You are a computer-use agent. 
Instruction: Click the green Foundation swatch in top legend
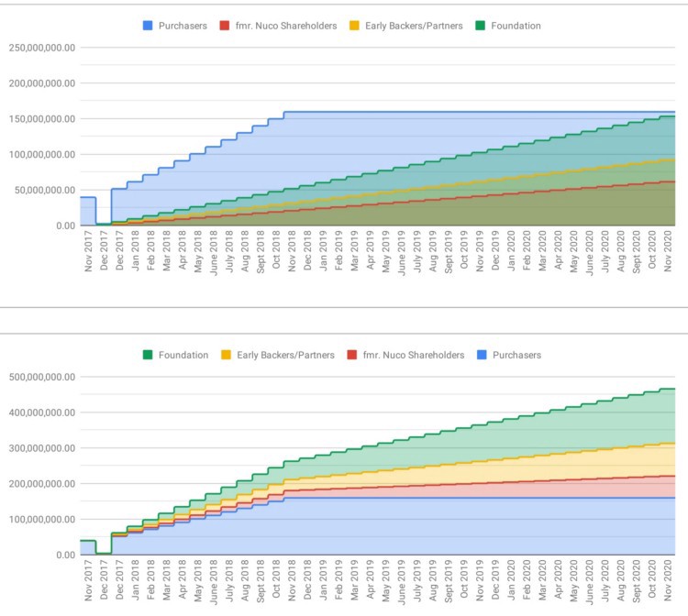481,26
